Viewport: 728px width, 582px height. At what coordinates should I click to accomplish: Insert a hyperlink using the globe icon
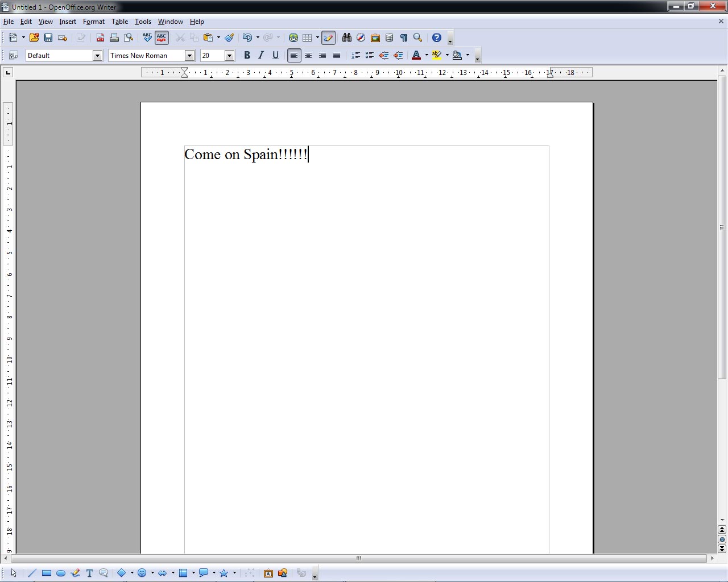(293, 38)
